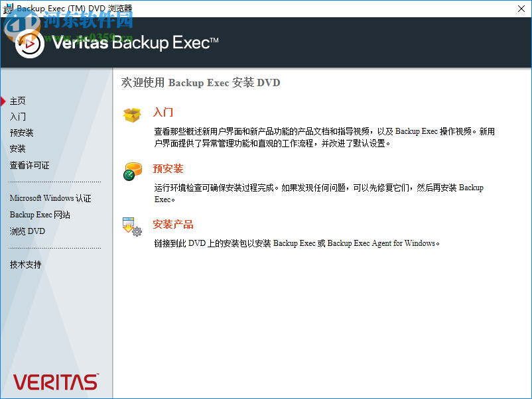Click the orange 入门 section heading
This screenshot has height=399, width=532.
163,113
